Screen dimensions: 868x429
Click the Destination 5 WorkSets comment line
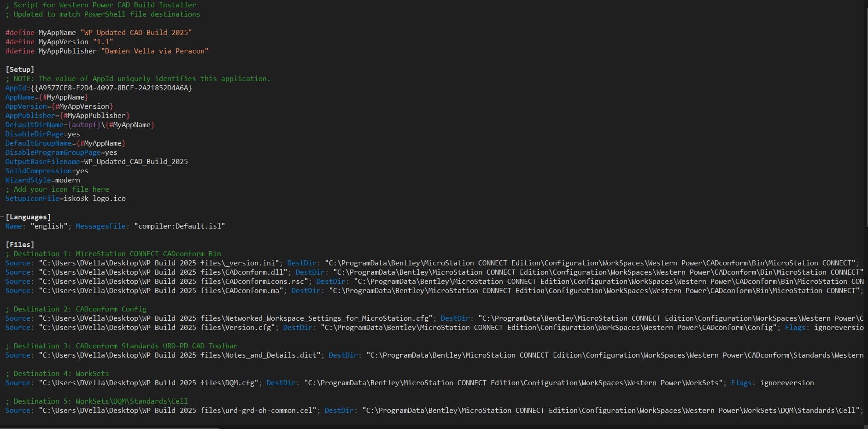point(97,401)
